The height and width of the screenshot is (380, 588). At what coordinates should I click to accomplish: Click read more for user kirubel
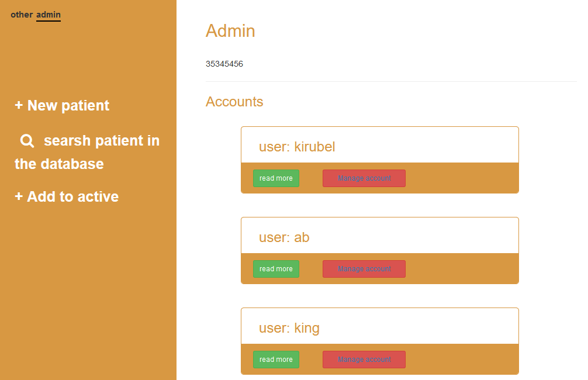point(276,178)
